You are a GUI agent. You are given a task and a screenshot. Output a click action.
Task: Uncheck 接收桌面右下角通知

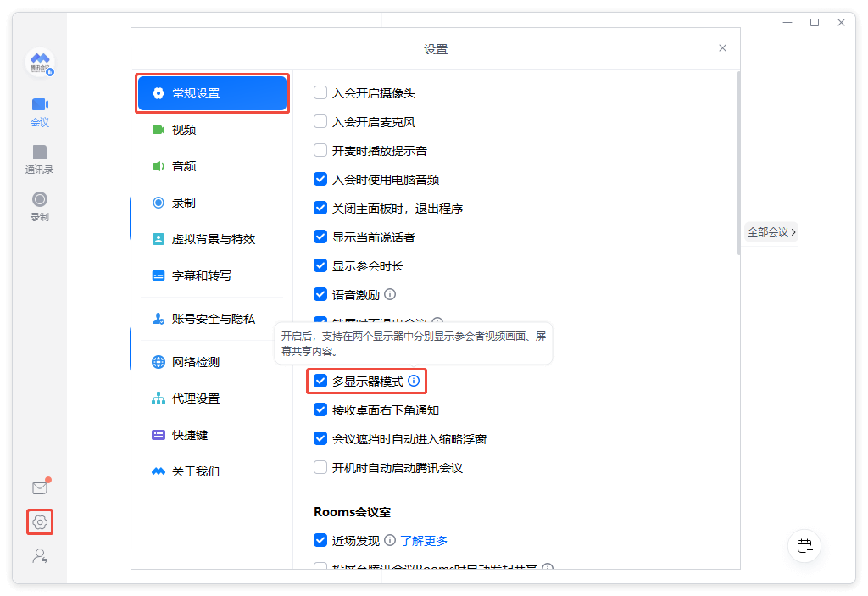pos(320,409)
